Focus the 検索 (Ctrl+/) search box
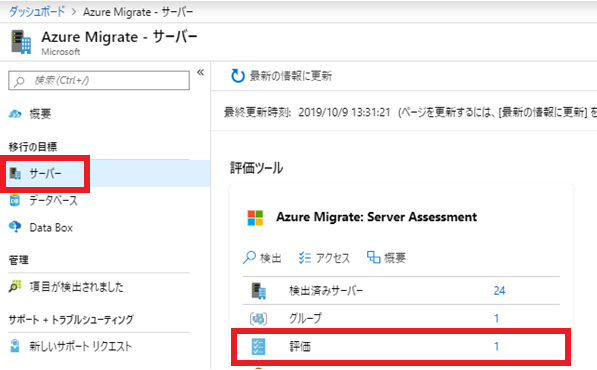The height and width of the screenshot is (370, 597). pos(99,80)
